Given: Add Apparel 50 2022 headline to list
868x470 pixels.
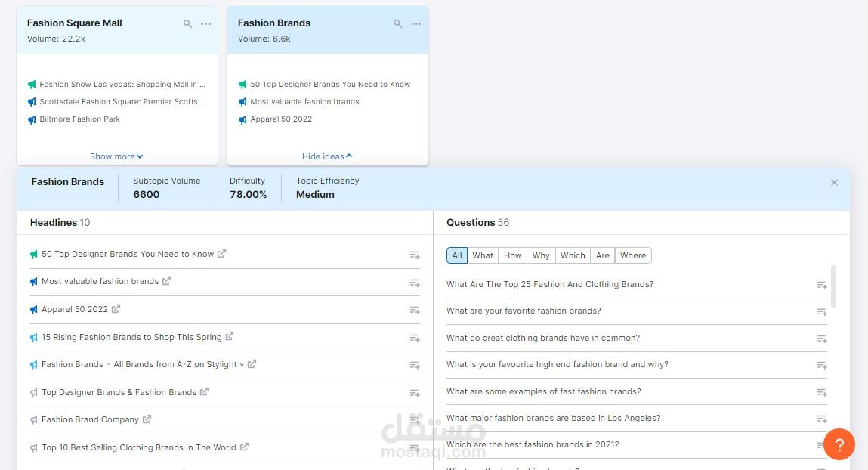Looking at the screenshot, I should click(x=415, y=311).
